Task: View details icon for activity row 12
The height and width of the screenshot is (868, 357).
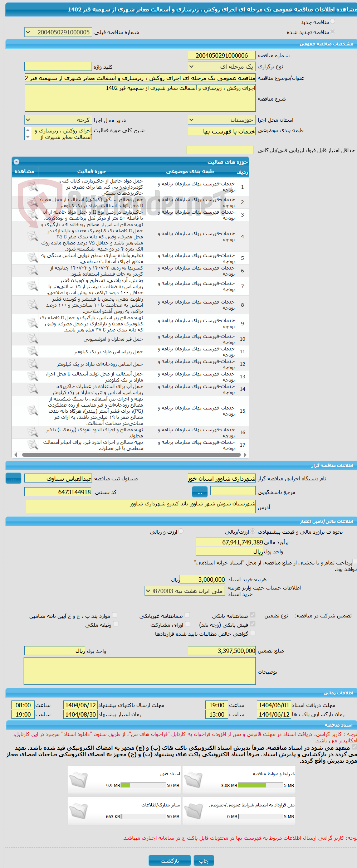Action: tap(33, 364)
